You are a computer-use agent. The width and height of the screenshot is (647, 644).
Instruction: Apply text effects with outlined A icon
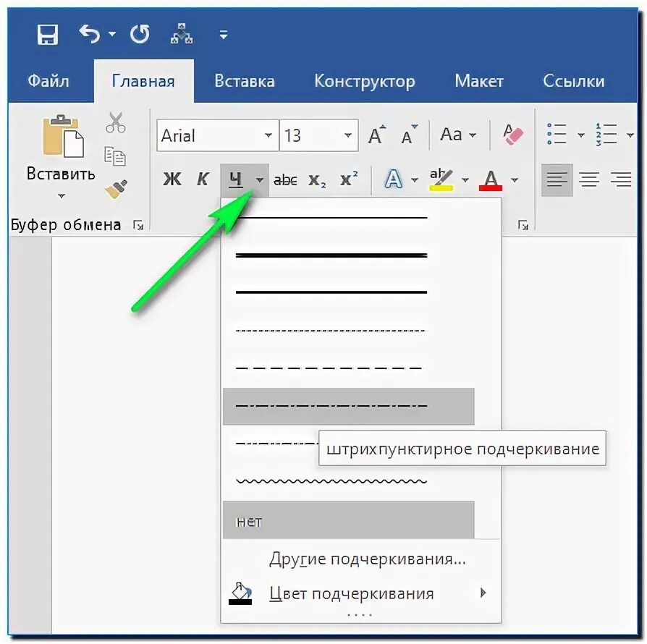coord(393,179)
